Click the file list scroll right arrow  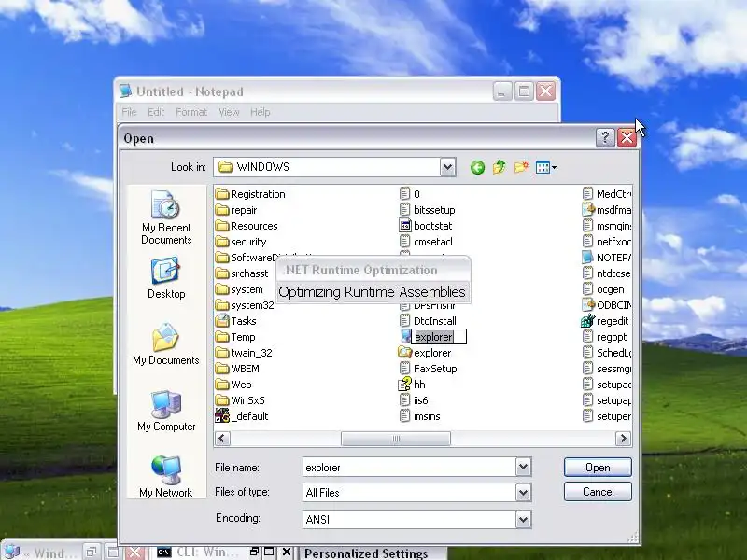(x=623, y=439)
